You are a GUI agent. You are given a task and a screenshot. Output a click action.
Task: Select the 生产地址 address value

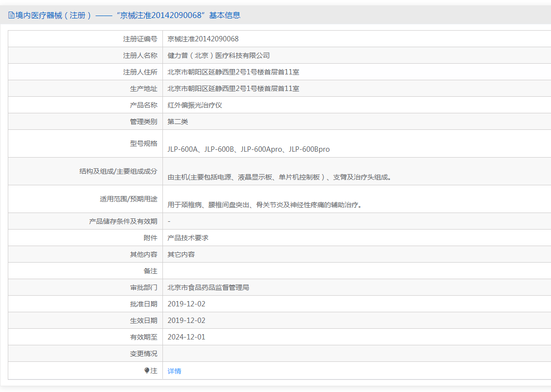tap(233, 88)
